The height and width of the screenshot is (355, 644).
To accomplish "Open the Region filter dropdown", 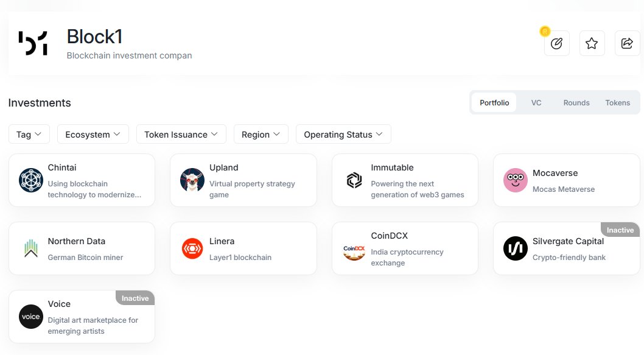I will (x=261, y=135).
